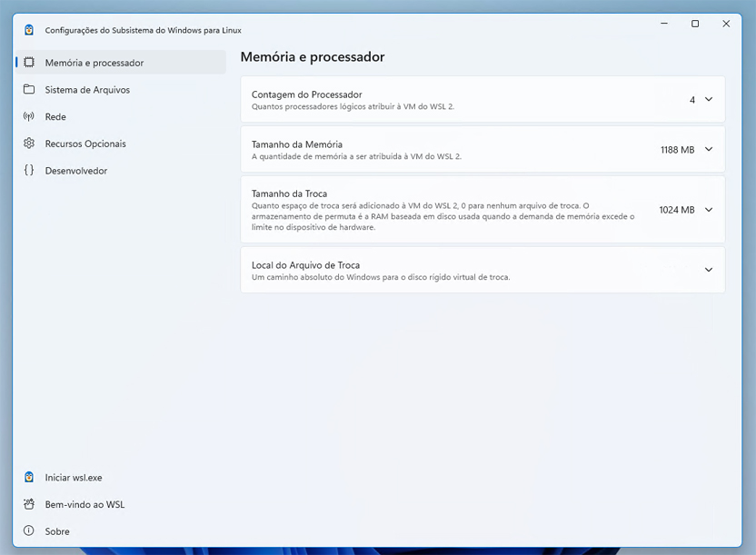
Task: Click the window title Configurações do Subsistema text
Action: pos(144,30)
